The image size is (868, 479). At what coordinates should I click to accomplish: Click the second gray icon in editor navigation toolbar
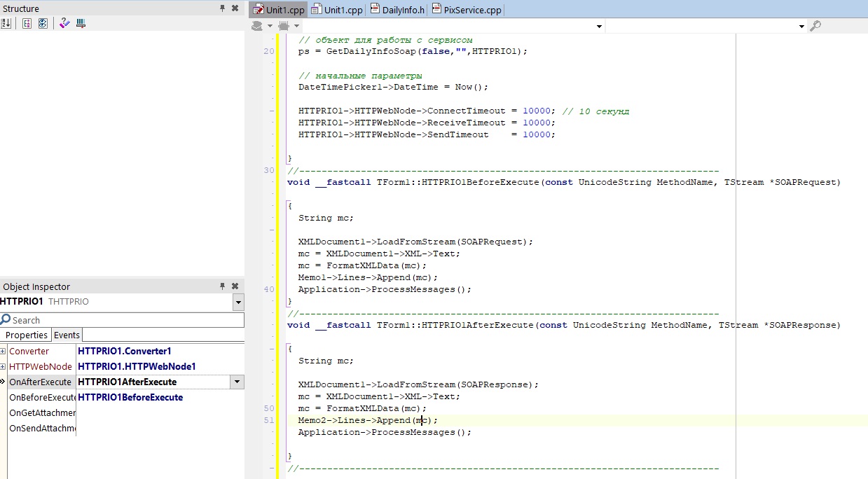284,26
